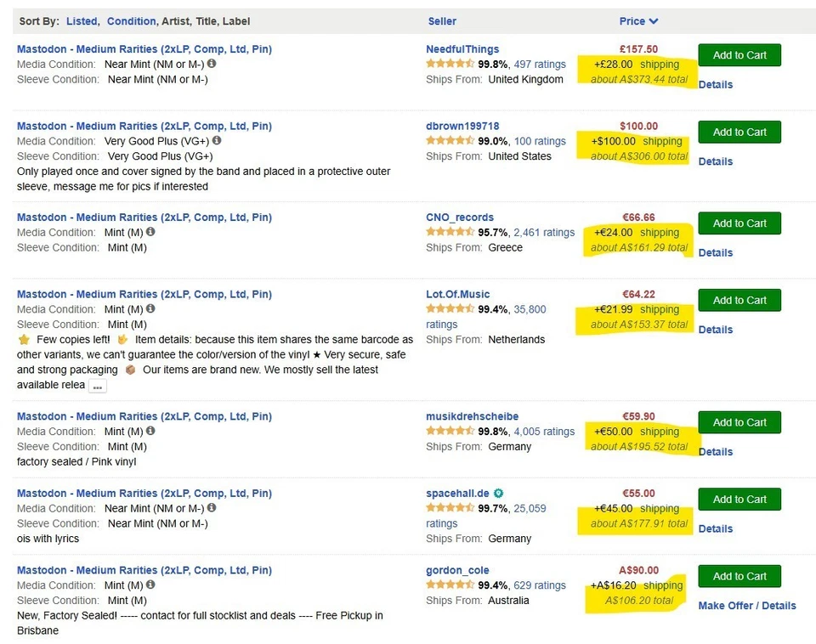Open Details link for dbrown199718 listing

click(715, 161)
